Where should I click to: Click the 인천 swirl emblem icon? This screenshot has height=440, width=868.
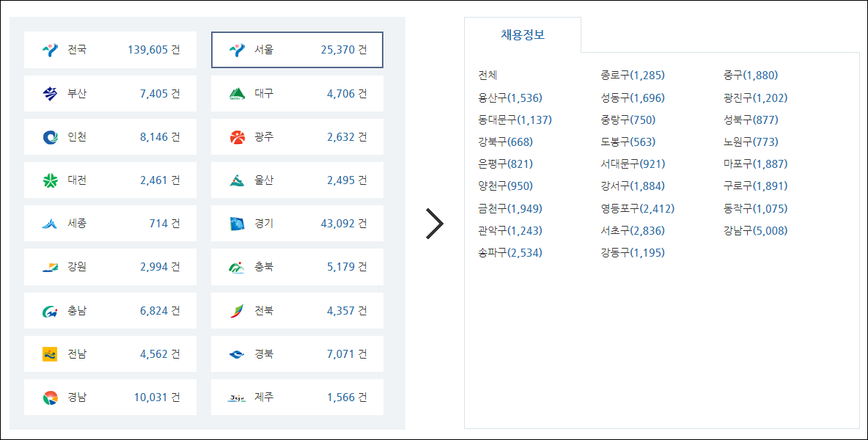point(50,136)
